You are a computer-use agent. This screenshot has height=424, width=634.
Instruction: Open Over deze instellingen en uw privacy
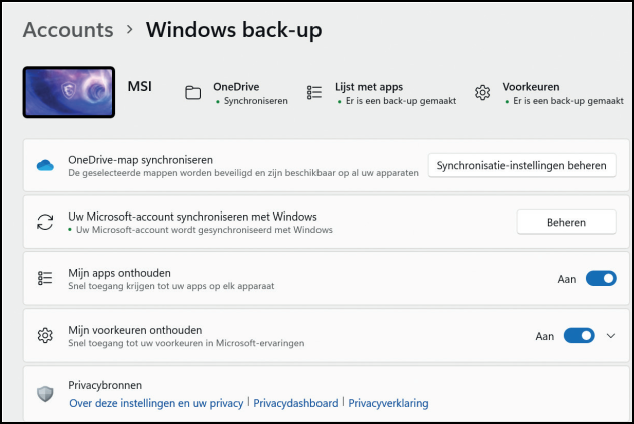tap(156, 403)
